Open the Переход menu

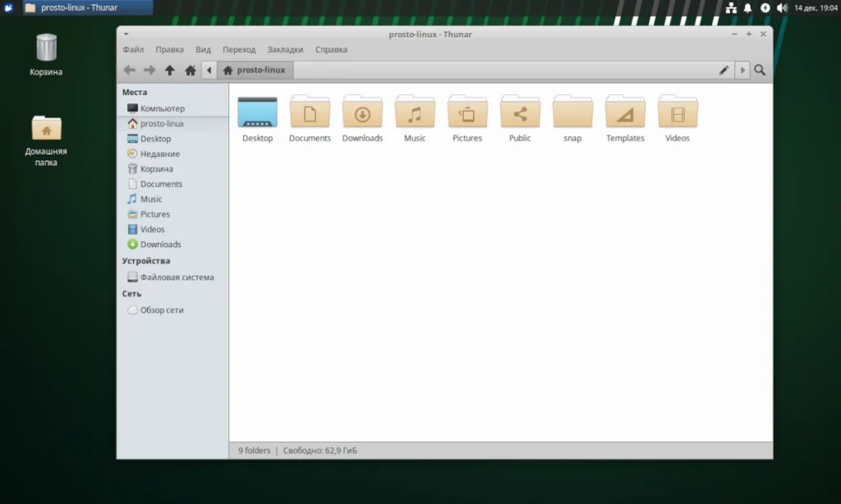239,49
